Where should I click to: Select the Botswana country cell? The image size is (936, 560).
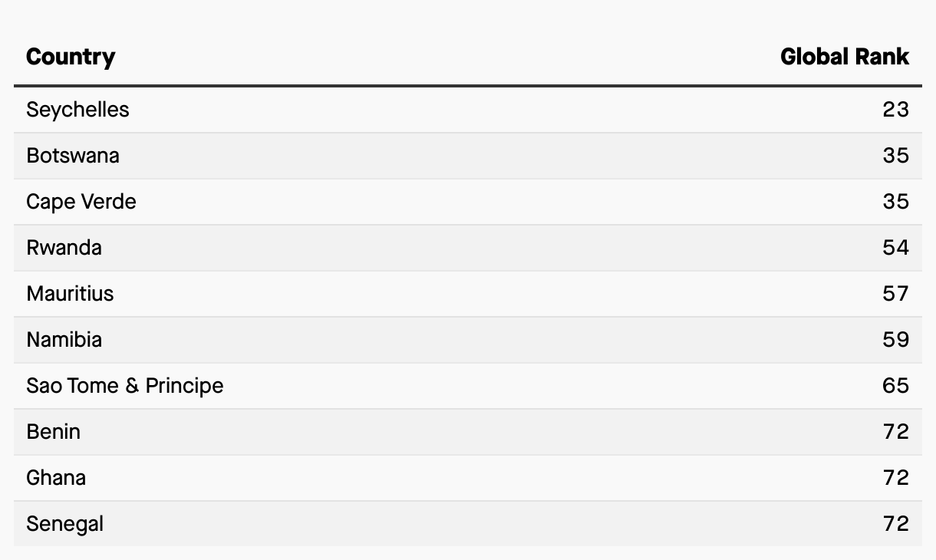(x=73, y=156)
